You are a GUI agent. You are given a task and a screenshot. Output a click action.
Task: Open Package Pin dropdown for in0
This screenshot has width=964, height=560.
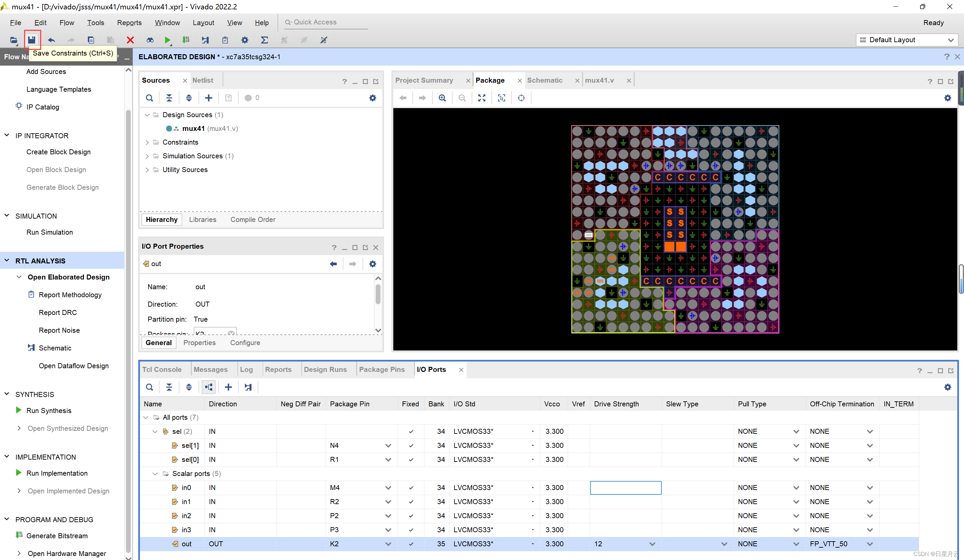pos(388,488)
